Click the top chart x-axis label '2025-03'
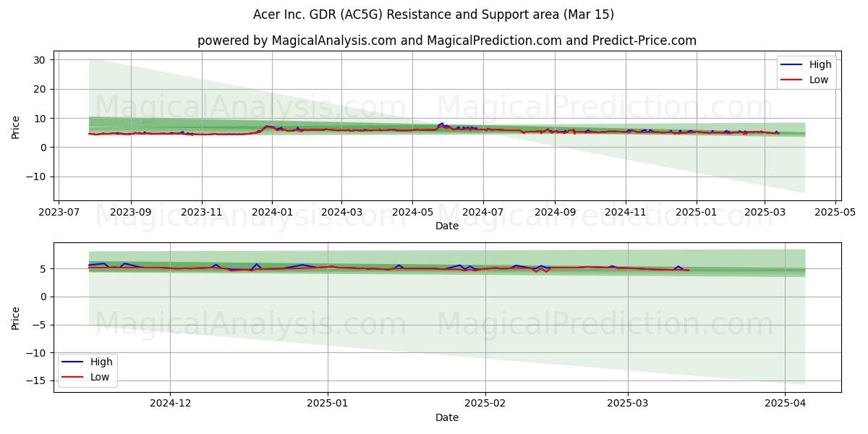Image resolution: width=868 pixels, height=434 pixels. (765, 213)
